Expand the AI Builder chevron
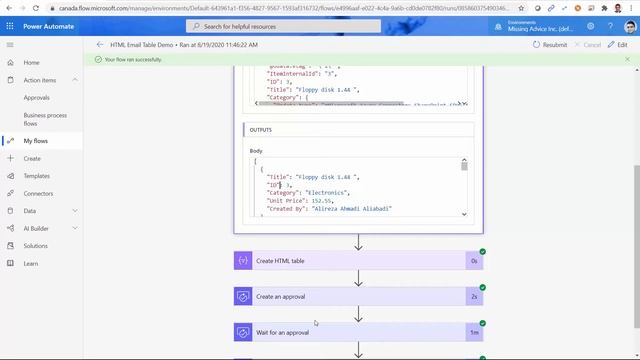Image resolution: width=640 pixels, height=360 pixels. point(75,228)
